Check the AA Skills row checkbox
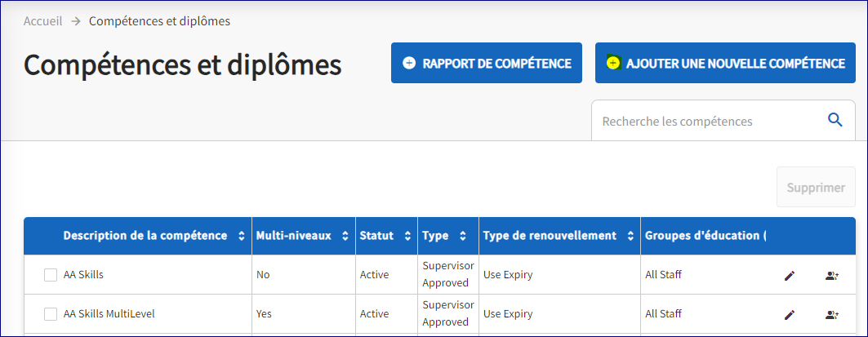 pyautogui.click(x=51, y=275)
